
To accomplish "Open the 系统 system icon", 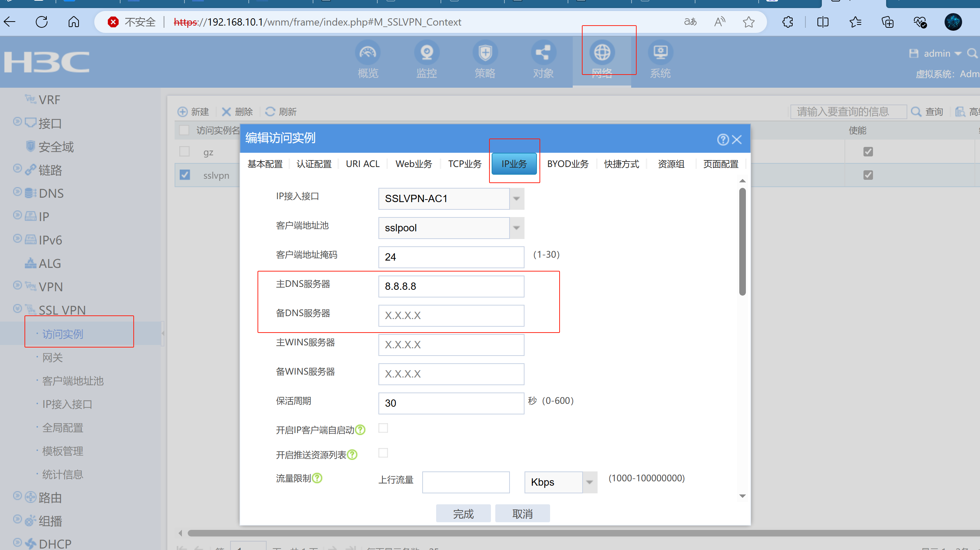I will [x=660, y=53].
